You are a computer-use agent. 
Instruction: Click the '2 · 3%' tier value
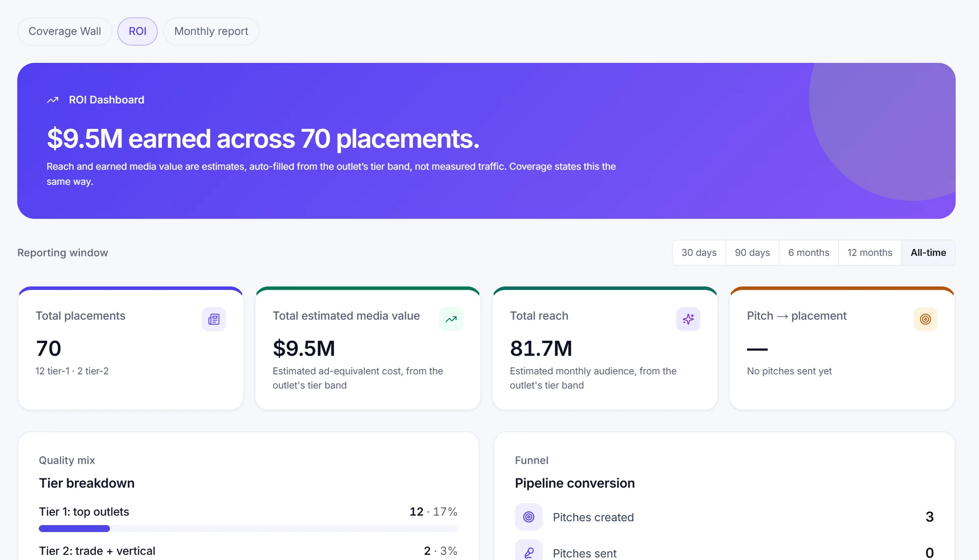point(441,551)
